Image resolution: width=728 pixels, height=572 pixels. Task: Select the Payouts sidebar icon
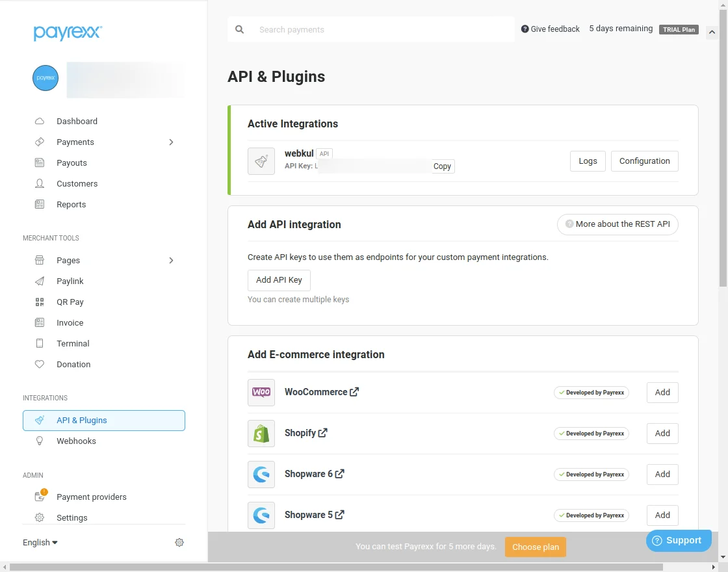tap(40, 162)
